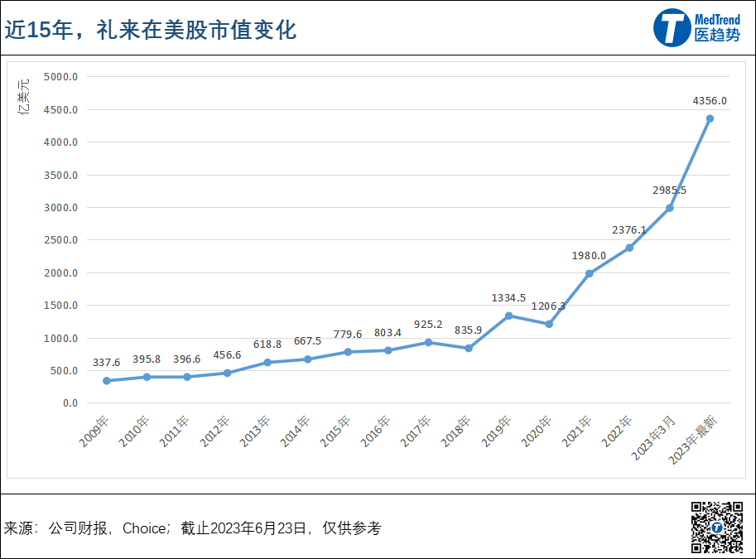Click the 3000.0 y-axis tick label
The width and height of the screenshot is (756, 559).
tap(60, 208)
